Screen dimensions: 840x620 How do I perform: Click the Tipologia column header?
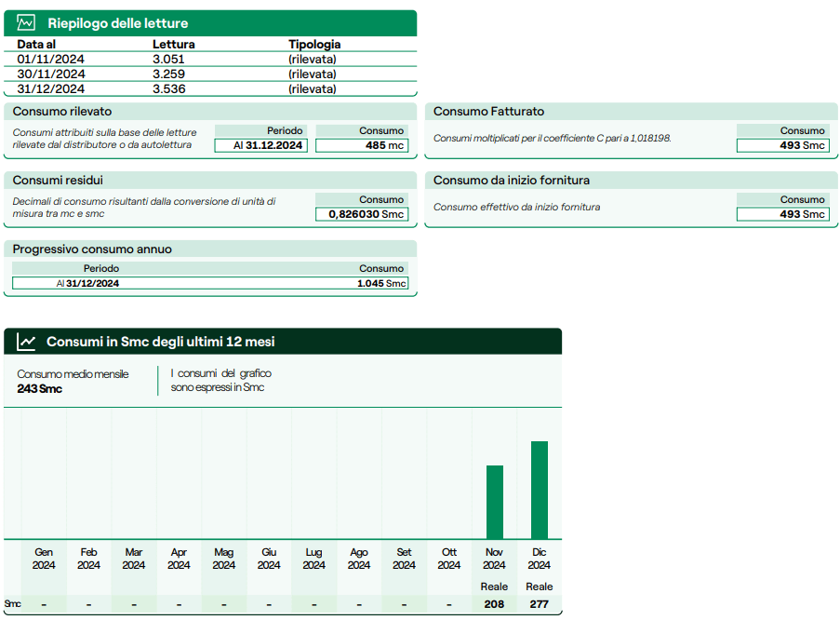tap(314, 44)
